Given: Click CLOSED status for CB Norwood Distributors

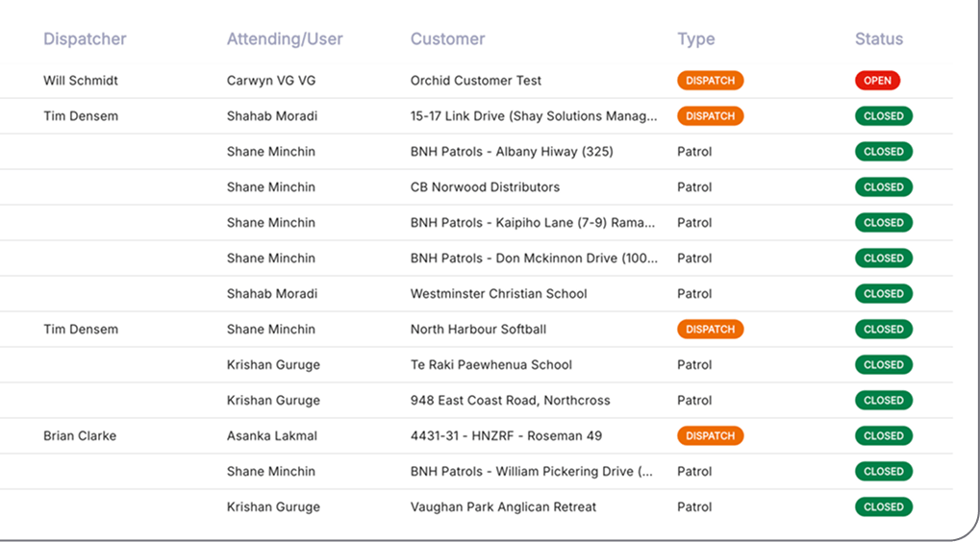Looking at the screenshot, I should tap(884, 187).
